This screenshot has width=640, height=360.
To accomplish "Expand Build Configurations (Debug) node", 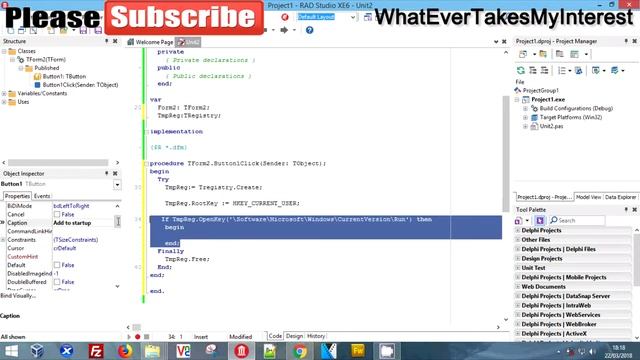I will [526, 109].
